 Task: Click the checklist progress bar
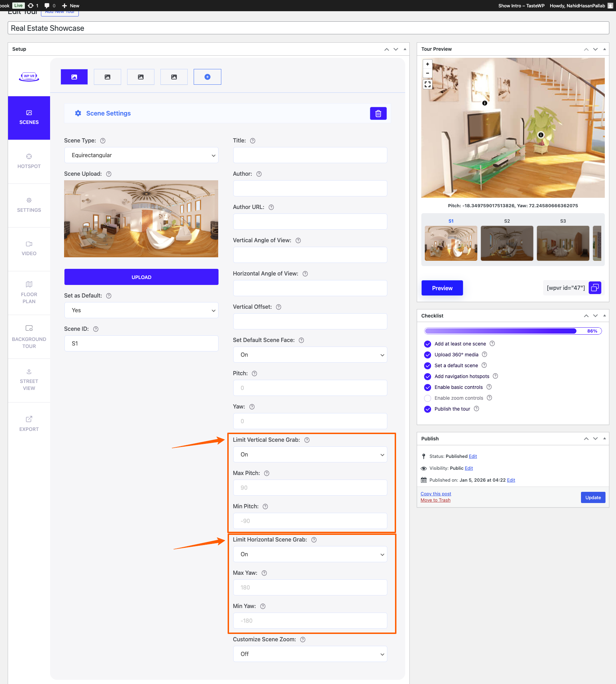(x=513, y=331)
